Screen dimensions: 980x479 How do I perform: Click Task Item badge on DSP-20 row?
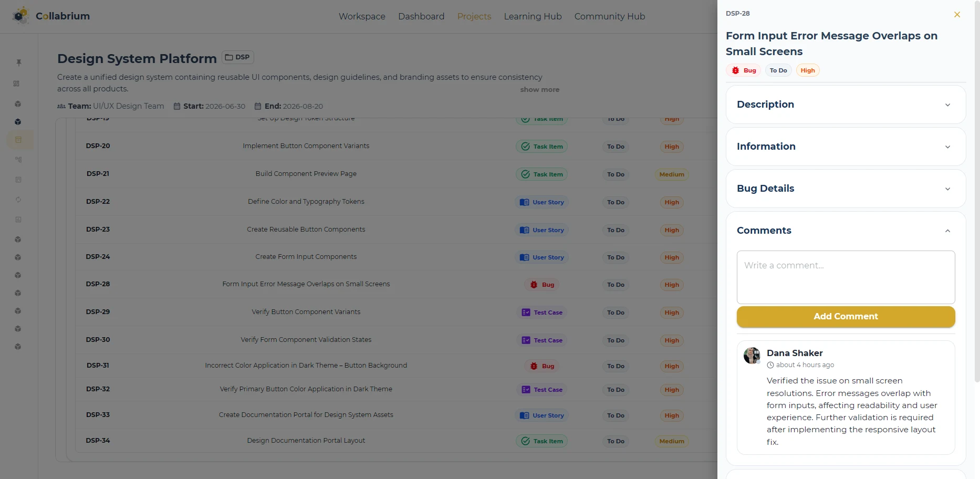click(x=541, y=147)
